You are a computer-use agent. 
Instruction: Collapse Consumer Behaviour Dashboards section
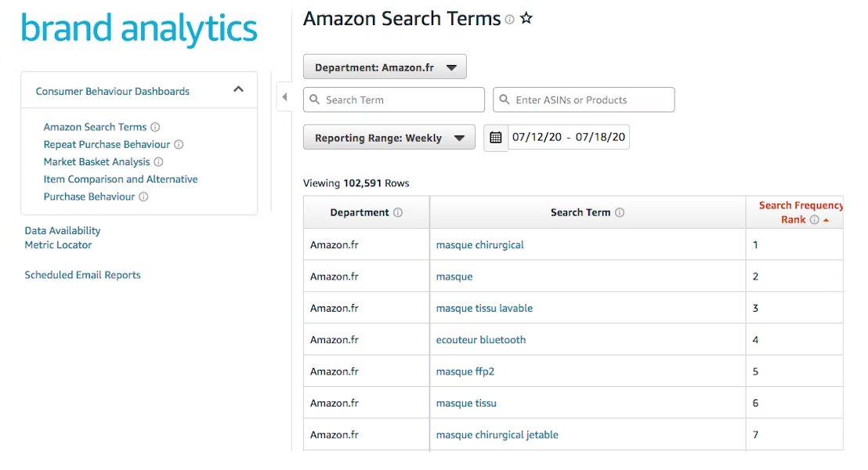[x=239, y=89]
